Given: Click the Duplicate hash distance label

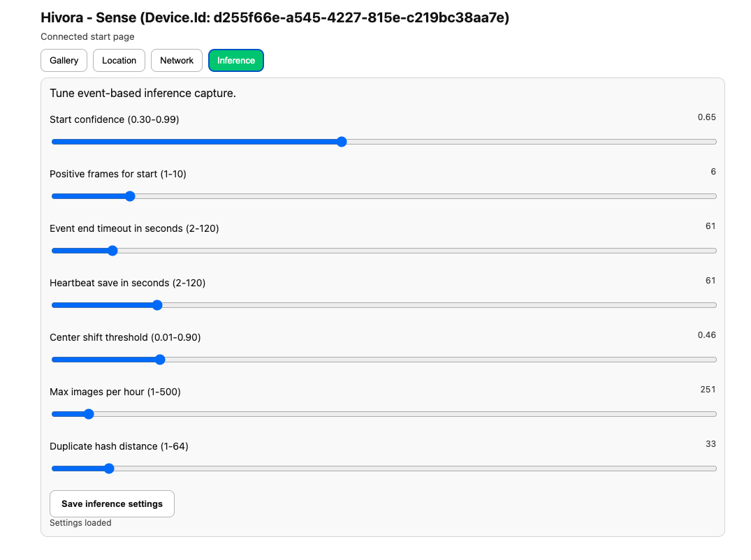Looking at the screenshot, I should click(119, 446).
